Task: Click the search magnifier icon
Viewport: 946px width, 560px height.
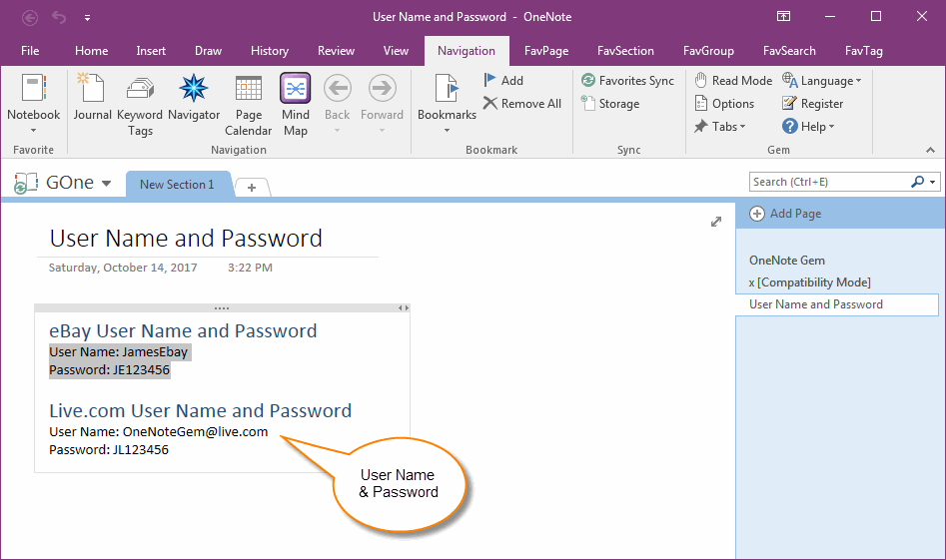Action: (917, 182)
